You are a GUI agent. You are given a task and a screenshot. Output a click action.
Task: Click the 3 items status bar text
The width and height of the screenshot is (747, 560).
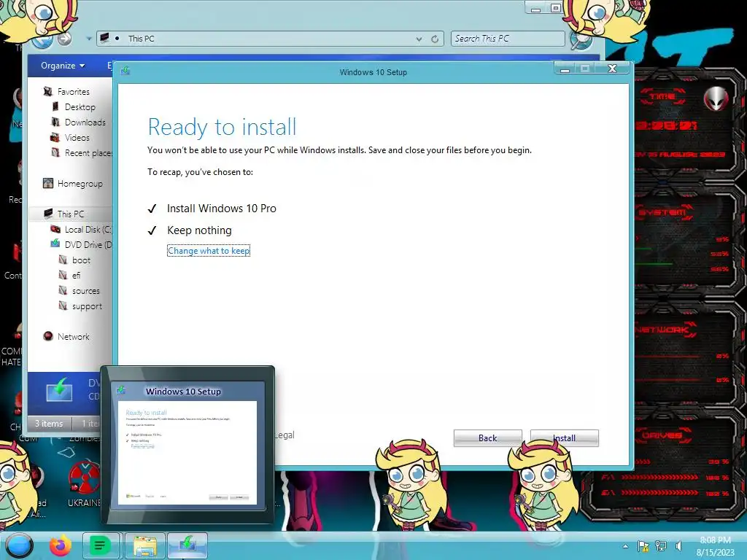coord(49,424)
